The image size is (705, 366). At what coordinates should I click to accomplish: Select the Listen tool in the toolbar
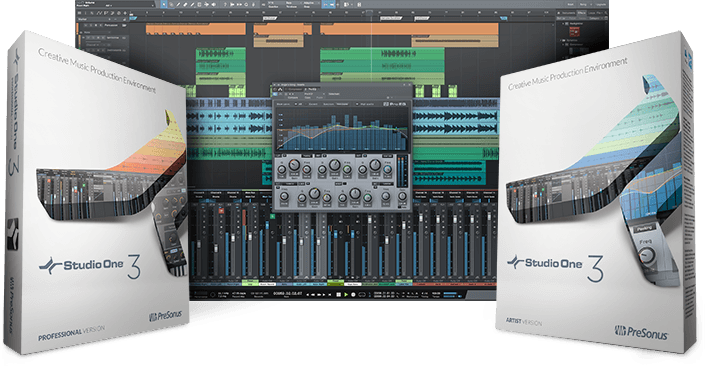[x=214, y=4]
